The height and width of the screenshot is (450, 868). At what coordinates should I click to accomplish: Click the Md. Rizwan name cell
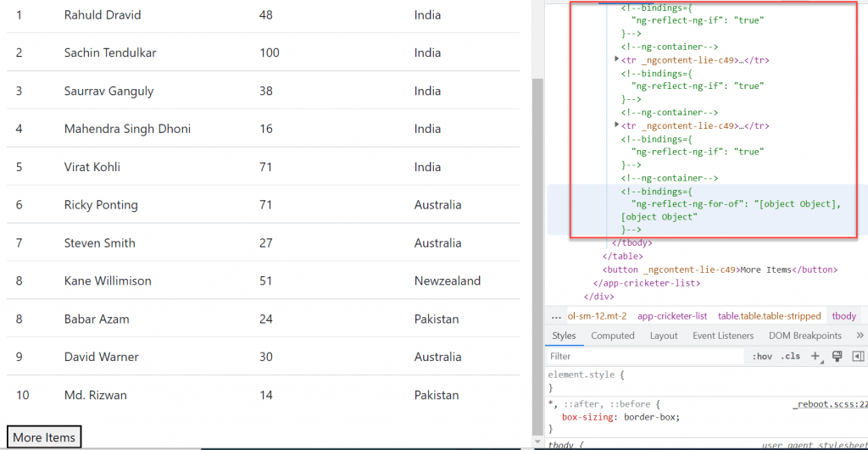click(95, 395)
